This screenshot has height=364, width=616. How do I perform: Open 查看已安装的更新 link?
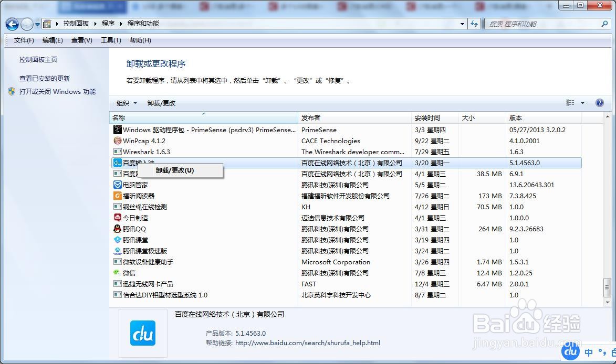[45, 79]
